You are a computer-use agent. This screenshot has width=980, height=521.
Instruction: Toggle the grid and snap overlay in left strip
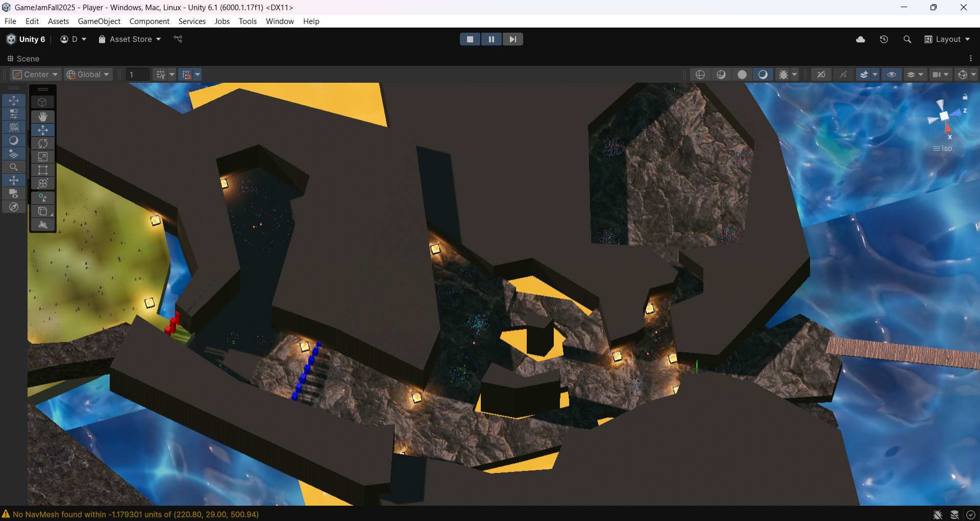pos(14,127)
